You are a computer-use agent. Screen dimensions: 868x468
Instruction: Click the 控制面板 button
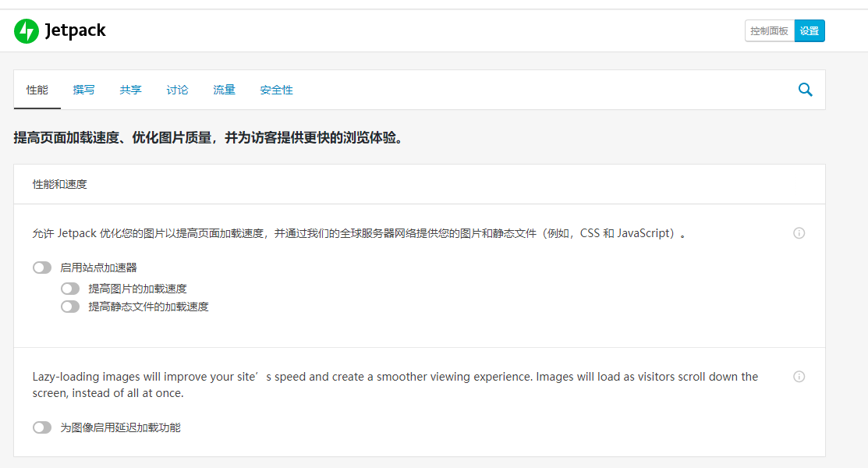point(770,31)
